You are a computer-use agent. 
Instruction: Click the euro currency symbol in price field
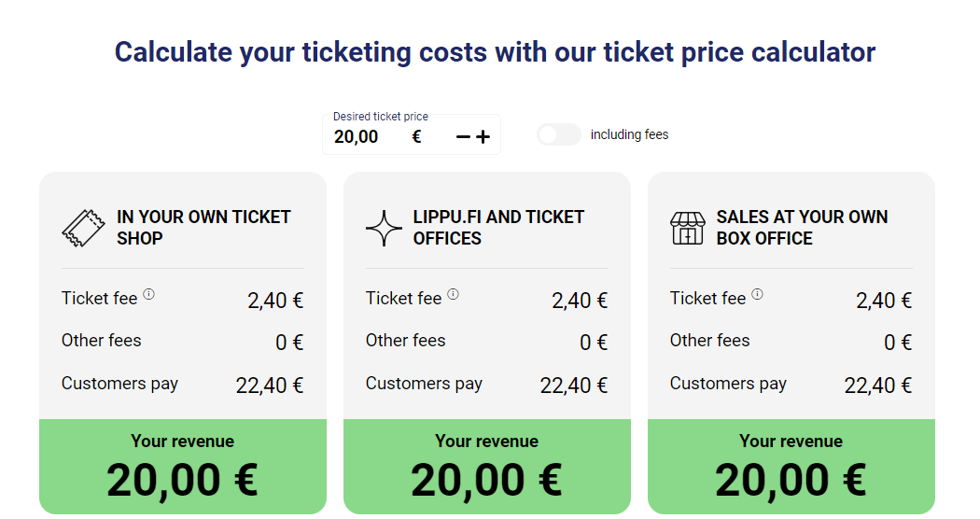[417, 137]
